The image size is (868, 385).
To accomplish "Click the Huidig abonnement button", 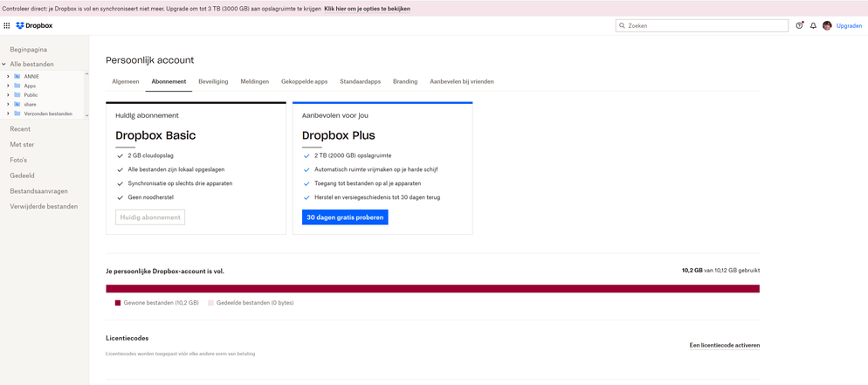I will tap(150, 217).
